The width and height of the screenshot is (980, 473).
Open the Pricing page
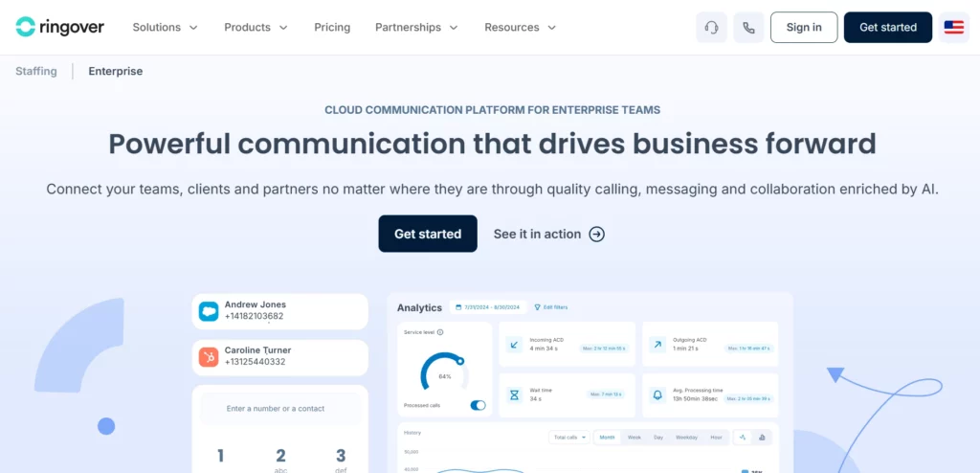(x=332, y=28)
